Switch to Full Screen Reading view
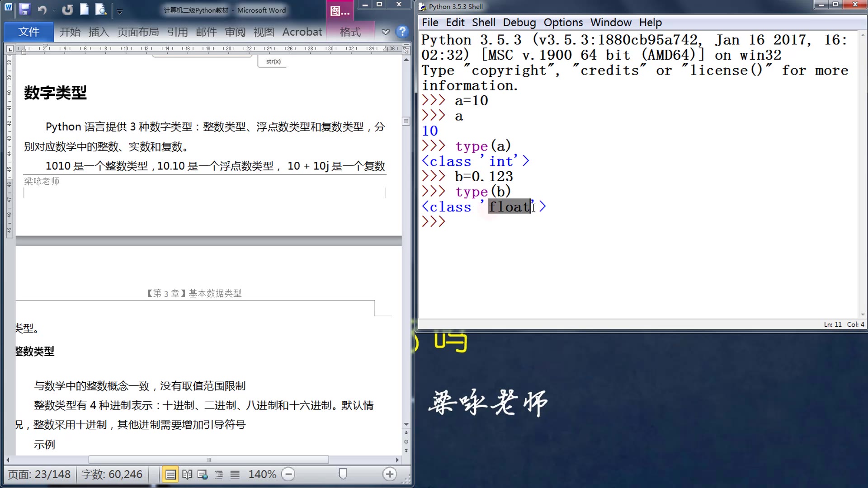868x488 pixels. [187, 474]
